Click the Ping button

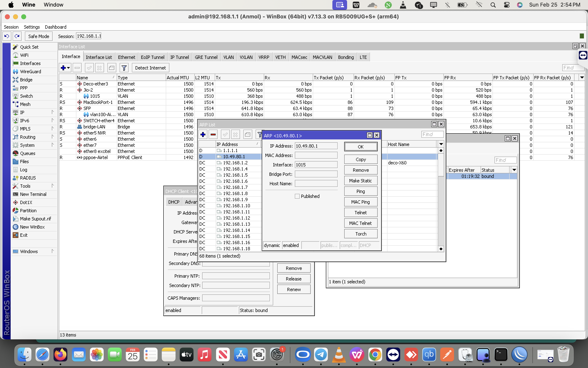(x=361, y=192)
